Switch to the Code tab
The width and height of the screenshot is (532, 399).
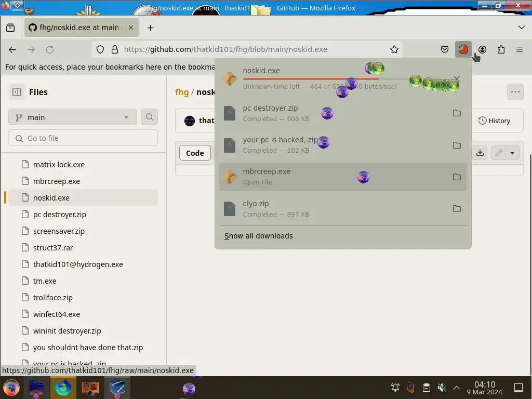click(x=195, y=153)
